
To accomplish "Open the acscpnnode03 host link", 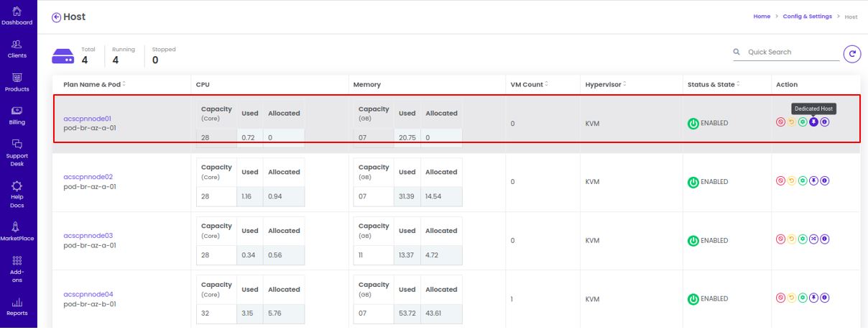I will click(88, 235).
